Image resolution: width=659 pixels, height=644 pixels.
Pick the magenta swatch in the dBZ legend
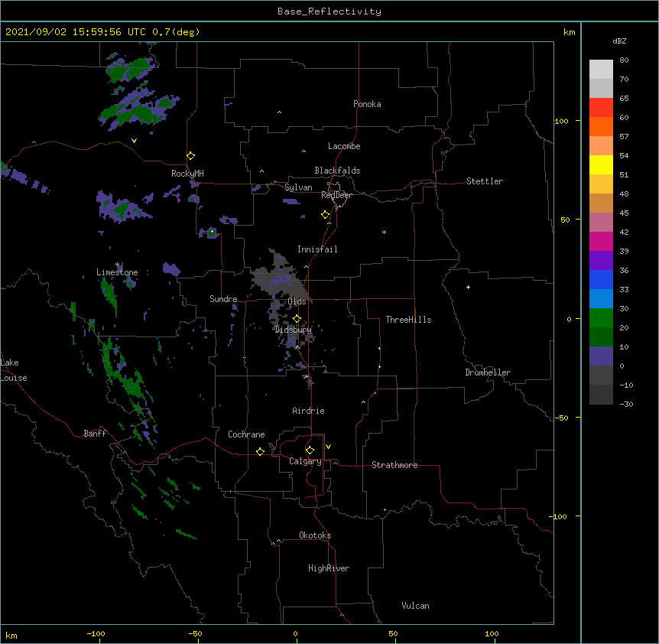click(x=601, y=241)
